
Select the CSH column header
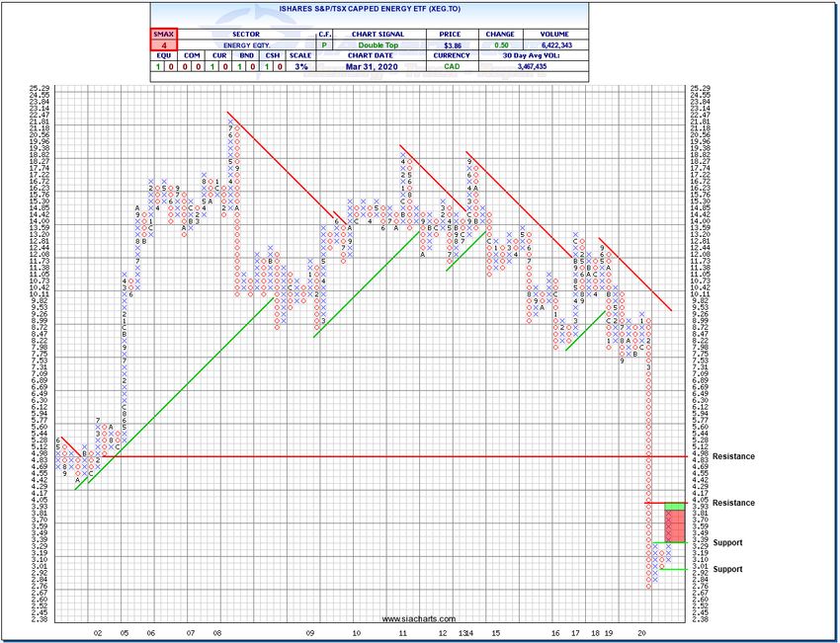pyautogui.click(x=273, y=55)
